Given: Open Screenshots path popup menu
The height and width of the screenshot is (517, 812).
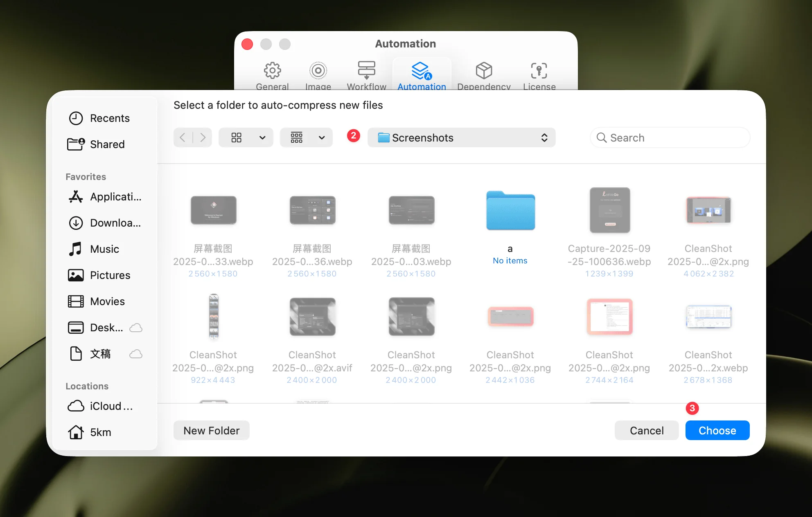Looking at the screenshot, I should click(461, 138).
